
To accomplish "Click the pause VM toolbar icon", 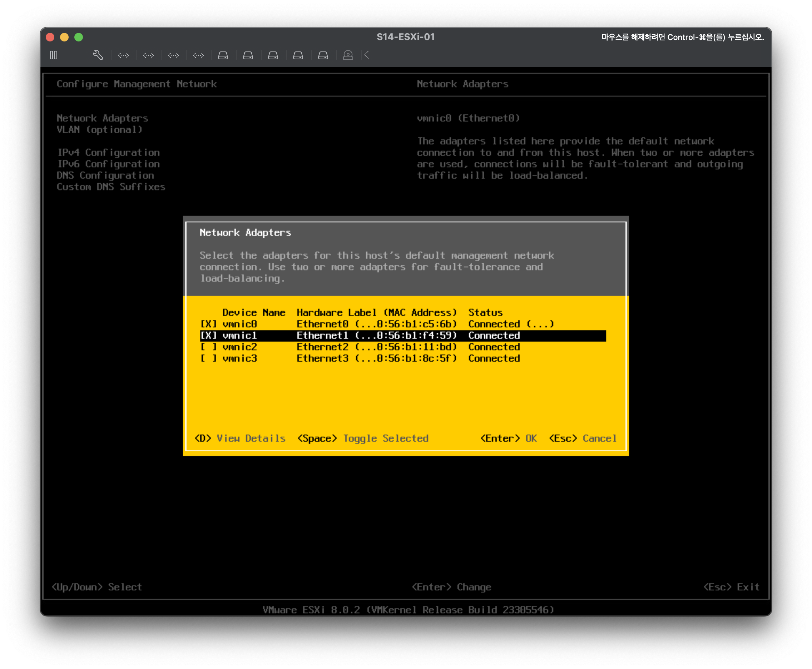I will click(x=54, y=55).
